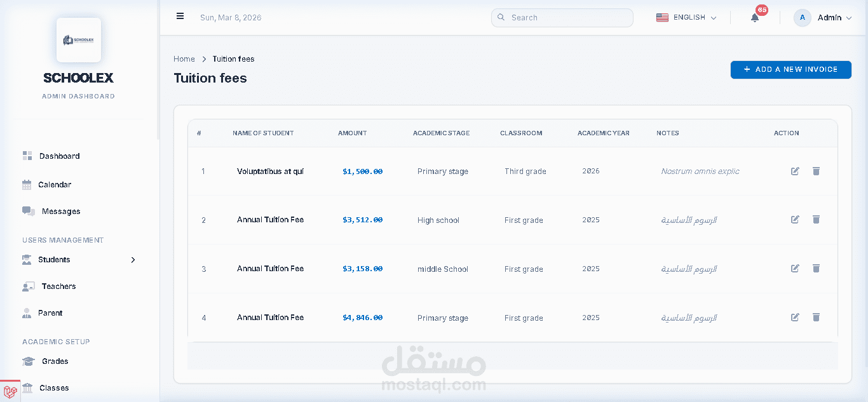Delete the middle School invoice row
868x402 pixels.
click(817, 269)
